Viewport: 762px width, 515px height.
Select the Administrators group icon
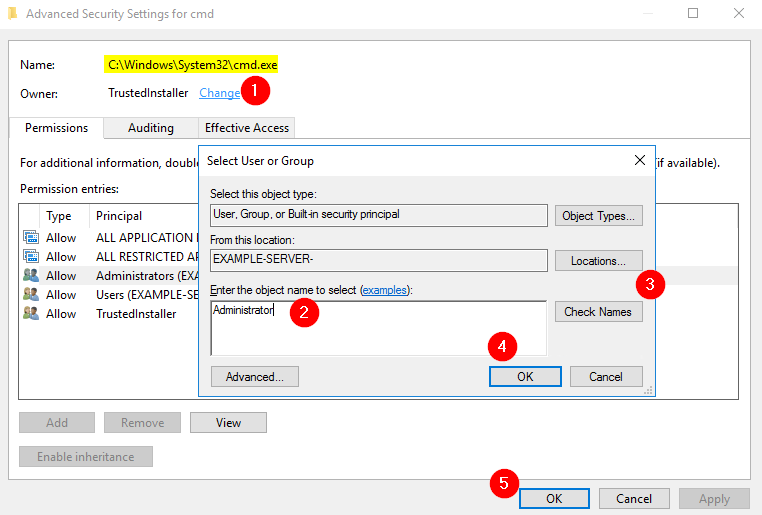tap(31, 276)
